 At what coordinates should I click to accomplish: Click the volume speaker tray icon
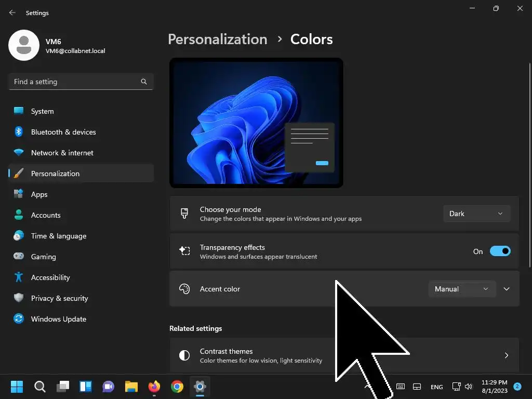(469, 387)
